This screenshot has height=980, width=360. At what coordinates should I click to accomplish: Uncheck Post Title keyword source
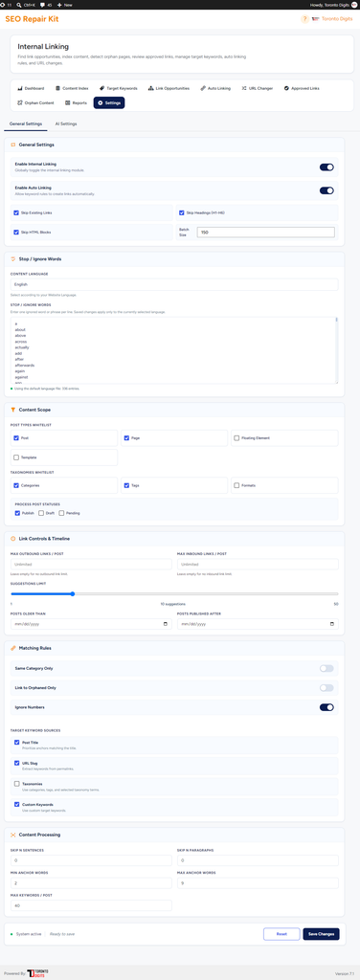pyautogui.click(x=16, y=743)
